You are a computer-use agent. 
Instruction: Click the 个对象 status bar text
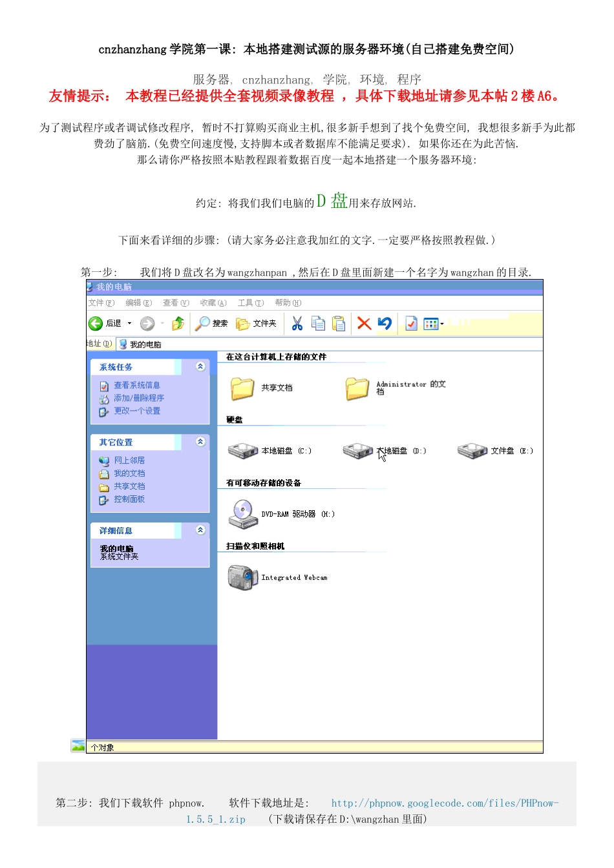coord(102,748)
